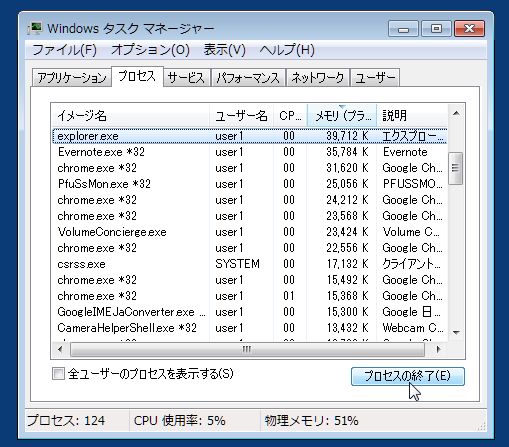Select chrome.exe using 15,368 K memory
The width and height of the screenshot is (509, 447).
(249, 296)
